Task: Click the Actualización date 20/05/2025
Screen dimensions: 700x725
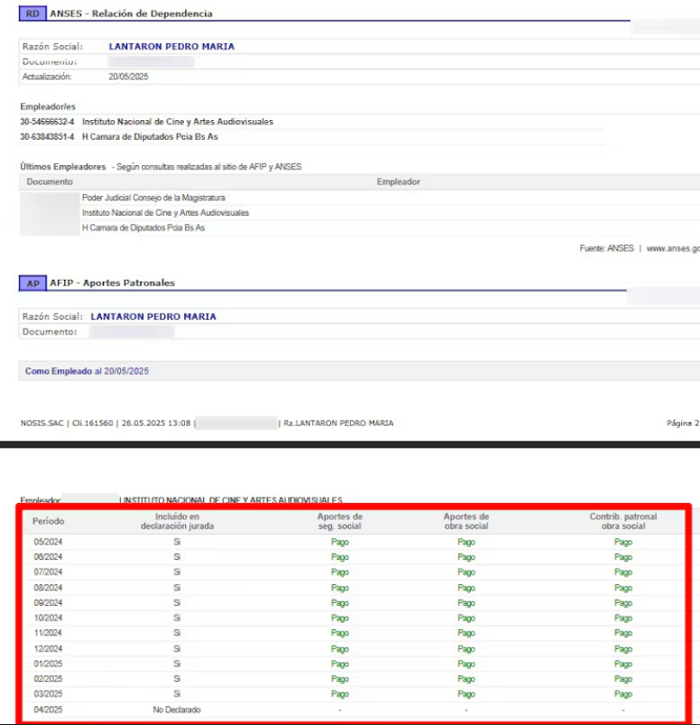Action: point(129,77)
